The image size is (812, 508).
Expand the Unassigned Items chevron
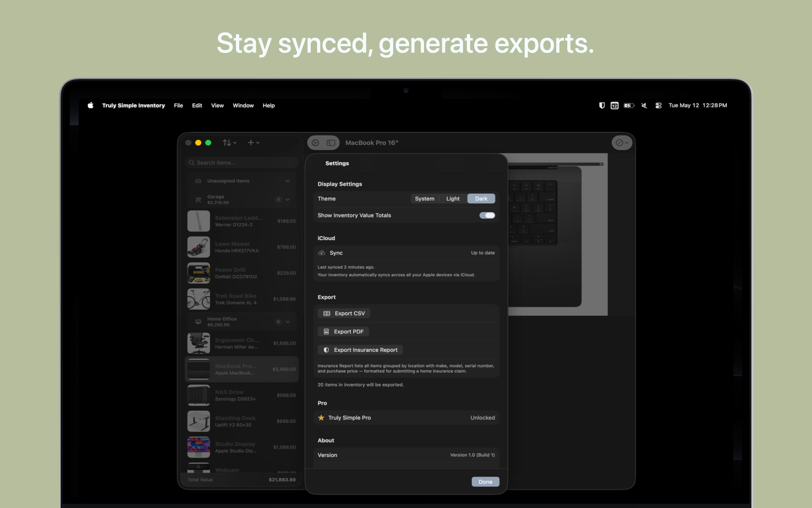(x=288, y=181)
